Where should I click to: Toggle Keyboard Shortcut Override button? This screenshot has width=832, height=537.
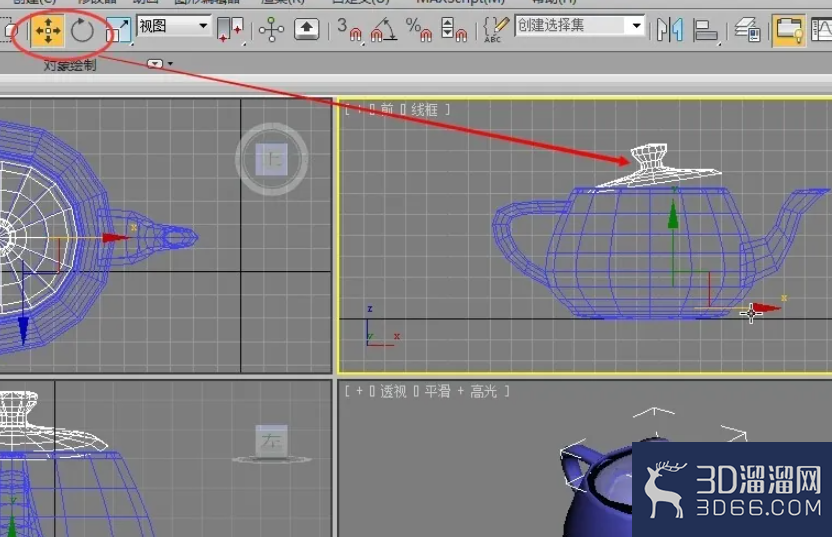[x=307, y=29]
